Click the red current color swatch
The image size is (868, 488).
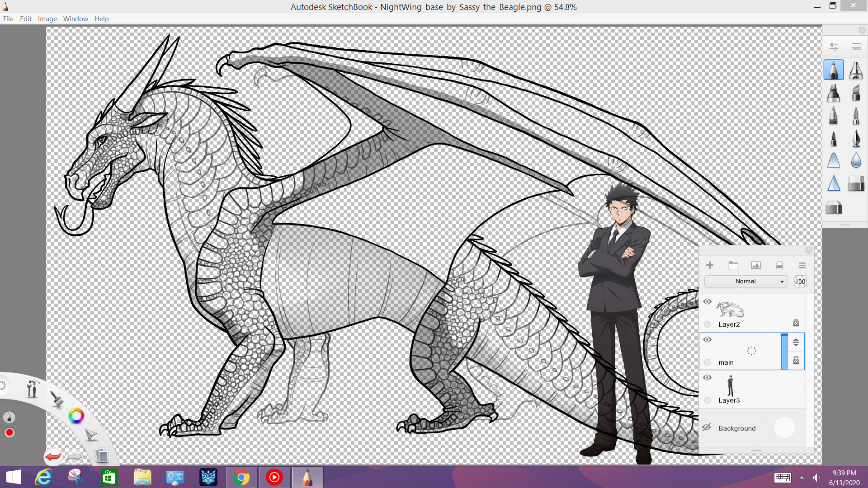(x=9, y=433)
